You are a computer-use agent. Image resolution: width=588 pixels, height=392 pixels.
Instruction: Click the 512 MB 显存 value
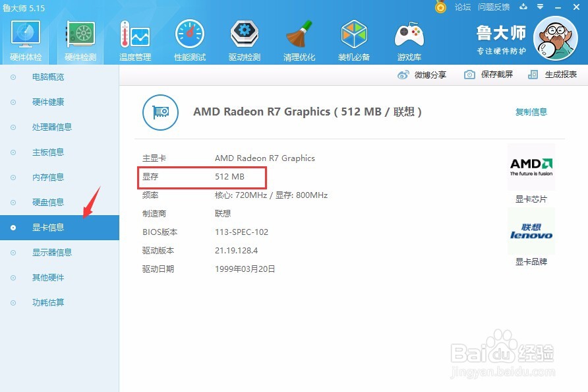coord(229,176)
